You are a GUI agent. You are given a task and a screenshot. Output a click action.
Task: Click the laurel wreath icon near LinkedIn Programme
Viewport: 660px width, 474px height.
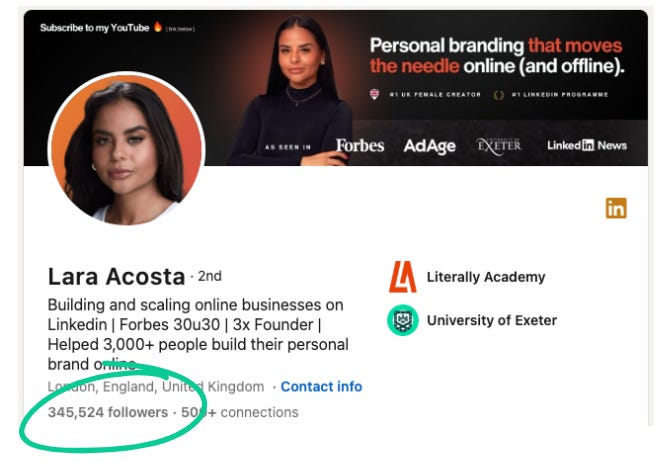tap(498, 95)
